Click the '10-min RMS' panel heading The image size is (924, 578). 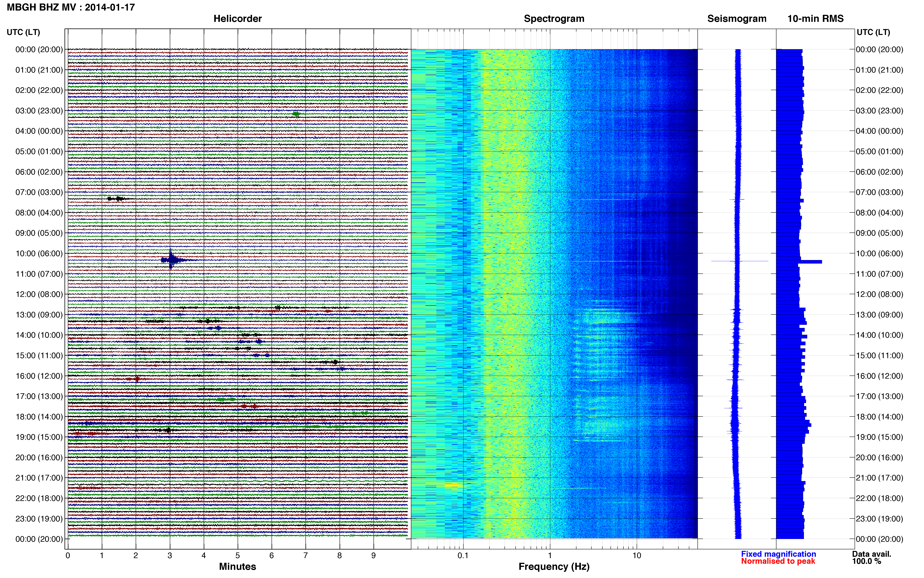tap(816, 19)
